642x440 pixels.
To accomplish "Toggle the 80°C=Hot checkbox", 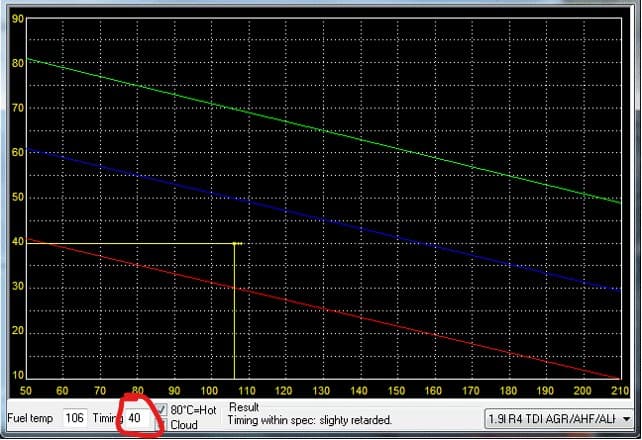I will (x=162, y=409).
